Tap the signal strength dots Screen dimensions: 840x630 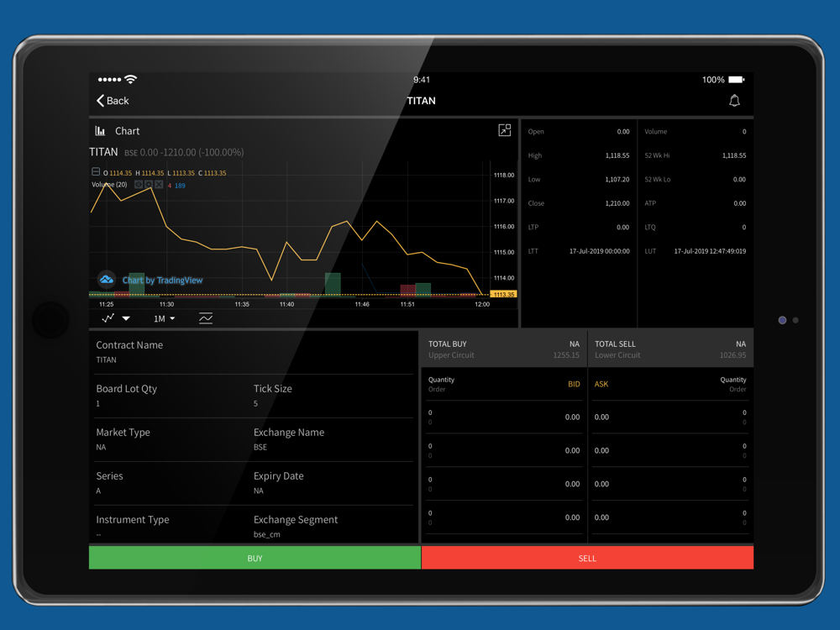pos(109,80)
